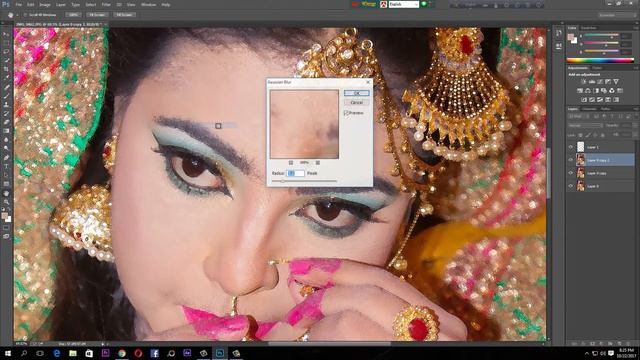Open the Edit menu

click(x=31, y=4)
